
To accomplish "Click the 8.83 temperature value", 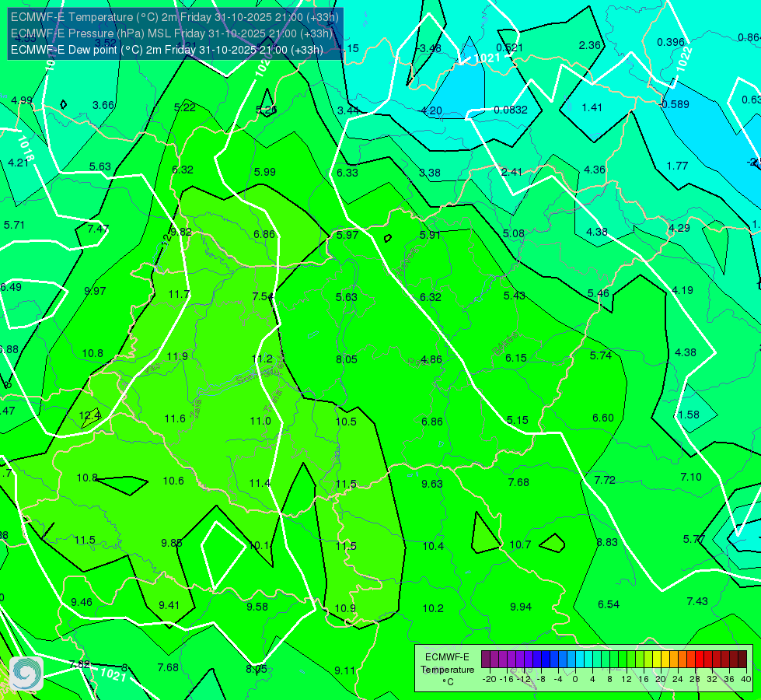I will [607, 543].
